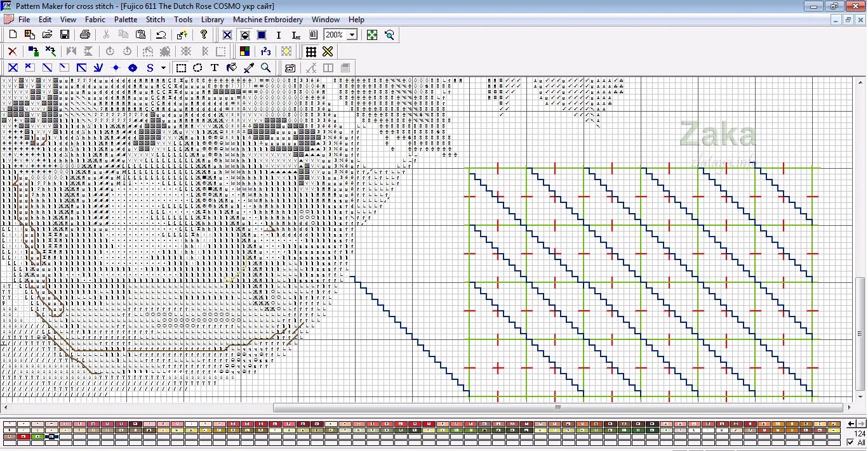868x451 pixels.
Task: Select the backstitch S tool
Action: pos(150,68)
